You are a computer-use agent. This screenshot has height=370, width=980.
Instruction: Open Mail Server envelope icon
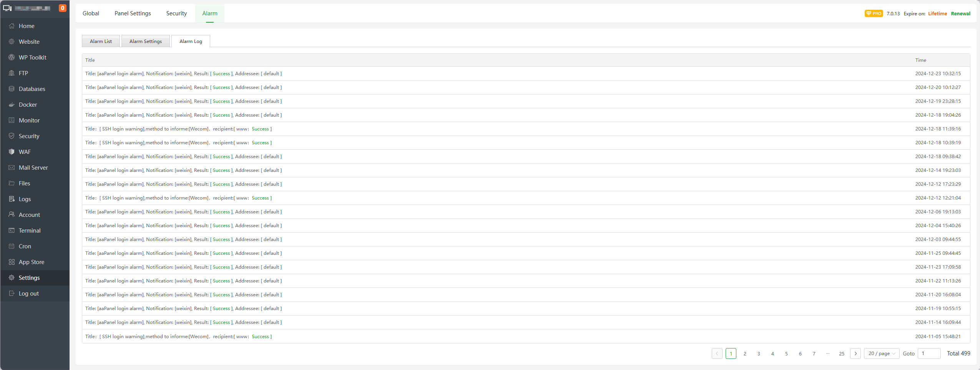tap(12, 168)
